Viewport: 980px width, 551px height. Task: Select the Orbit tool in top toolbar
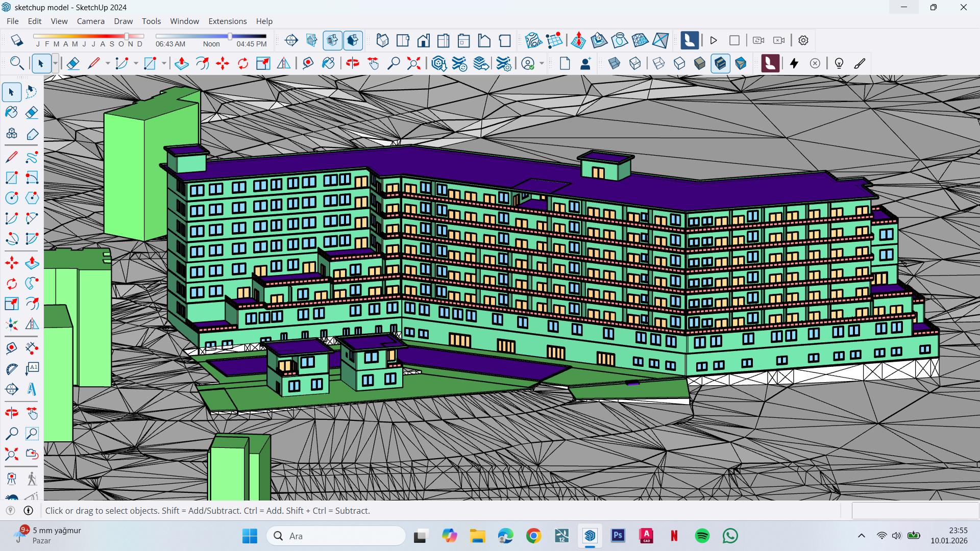(x=352, y=63)
